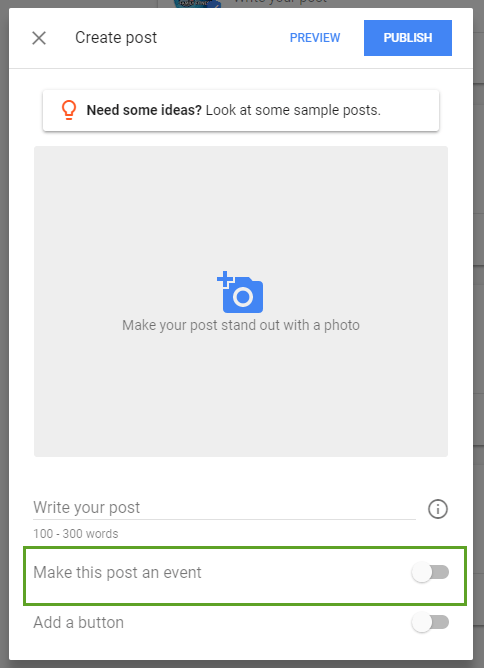
Task: Focus the Write your post text field
Action: [224, 508]
